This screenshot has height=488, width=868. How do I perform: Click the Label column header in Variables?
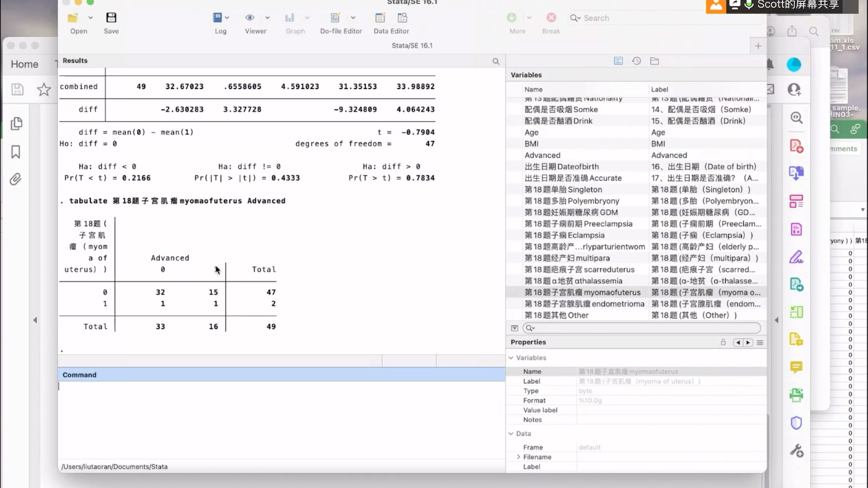[659, 89]
